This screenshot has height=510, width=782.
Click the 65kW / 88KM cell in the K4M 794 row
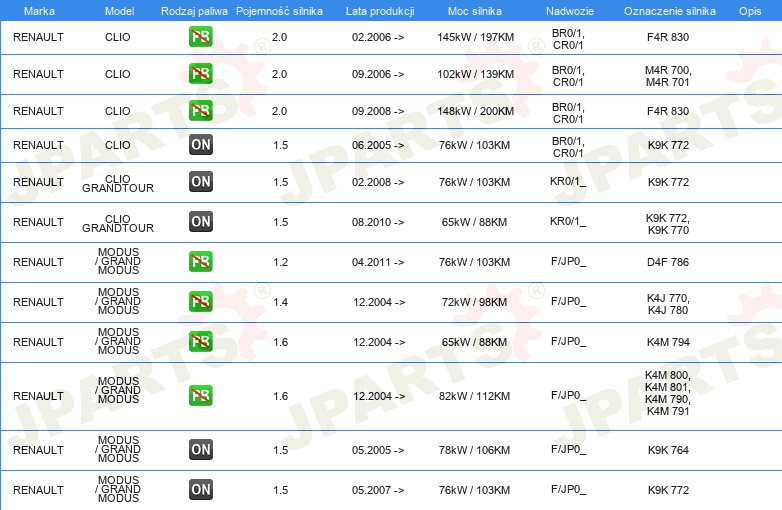pos(474,342)
